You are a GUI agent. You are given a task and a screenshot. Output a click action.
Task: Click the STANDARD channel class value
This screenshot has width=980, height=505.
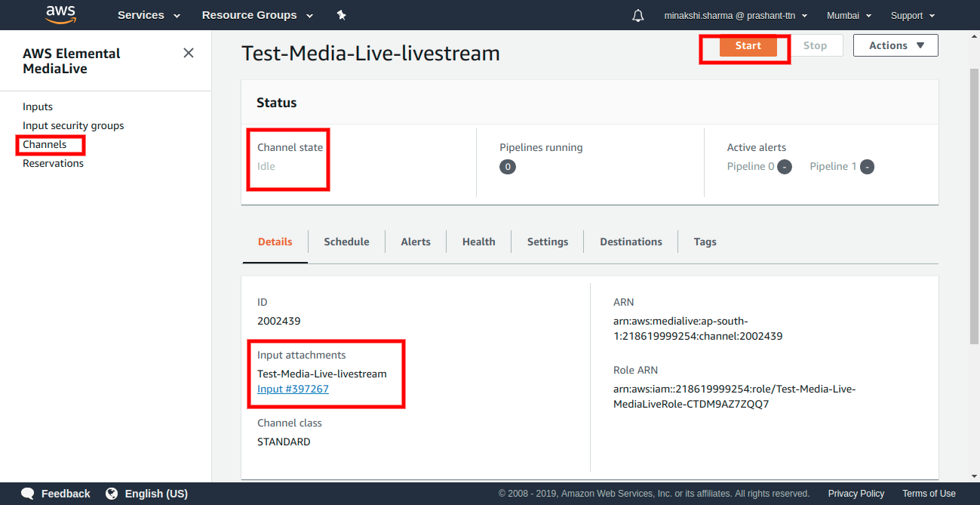tap(284, 442)
